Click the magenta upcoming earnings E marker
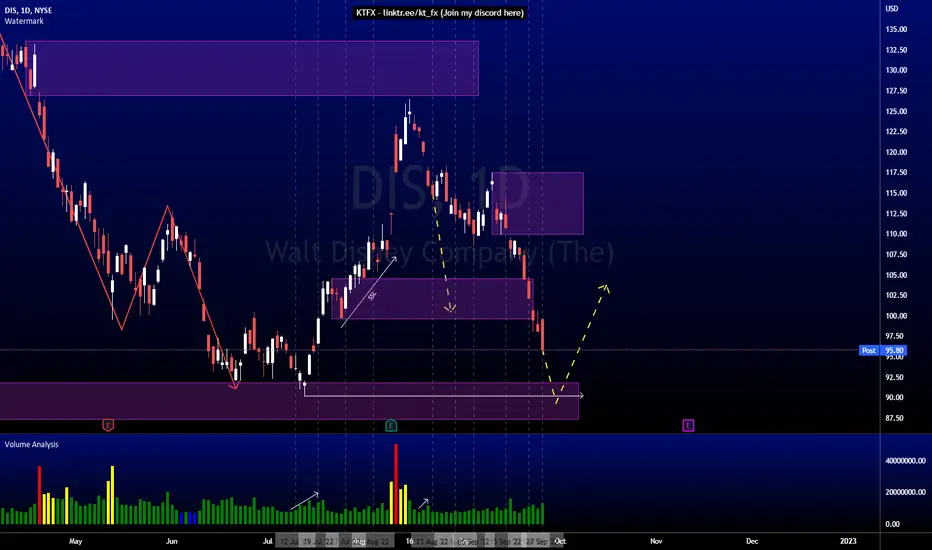Screen dimensions: 932x550 [688, 425]
